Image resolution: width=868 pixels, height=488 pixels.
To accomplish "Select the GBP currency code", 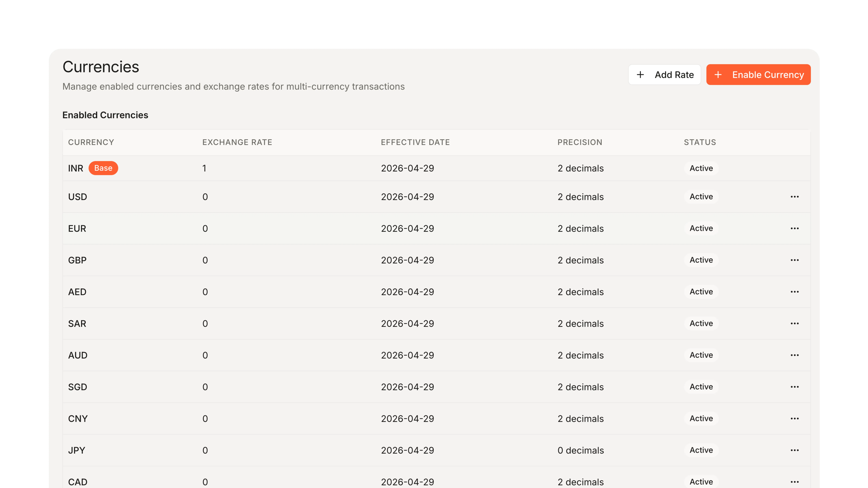I will click(77, 260).
